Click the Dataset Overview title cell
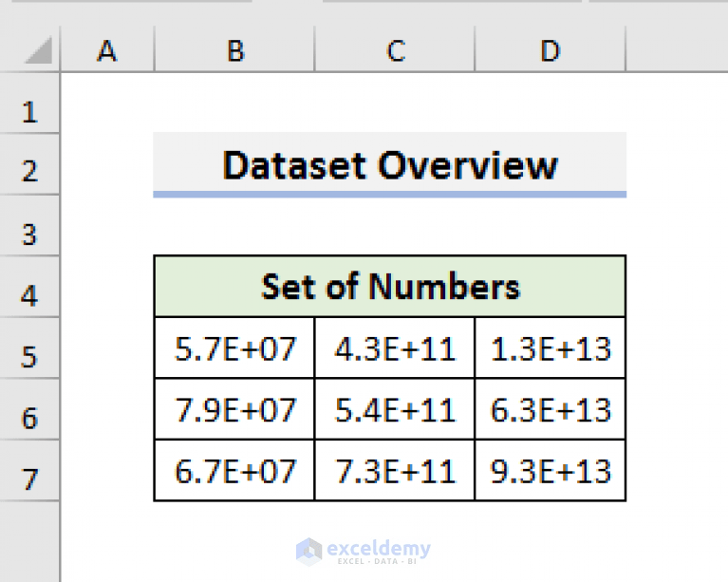Viewport: 728px width, 582px height. point(389,164)
